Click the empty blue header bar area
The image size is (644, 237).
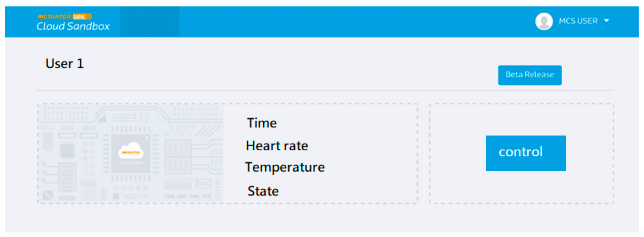(x=350, y=22)
